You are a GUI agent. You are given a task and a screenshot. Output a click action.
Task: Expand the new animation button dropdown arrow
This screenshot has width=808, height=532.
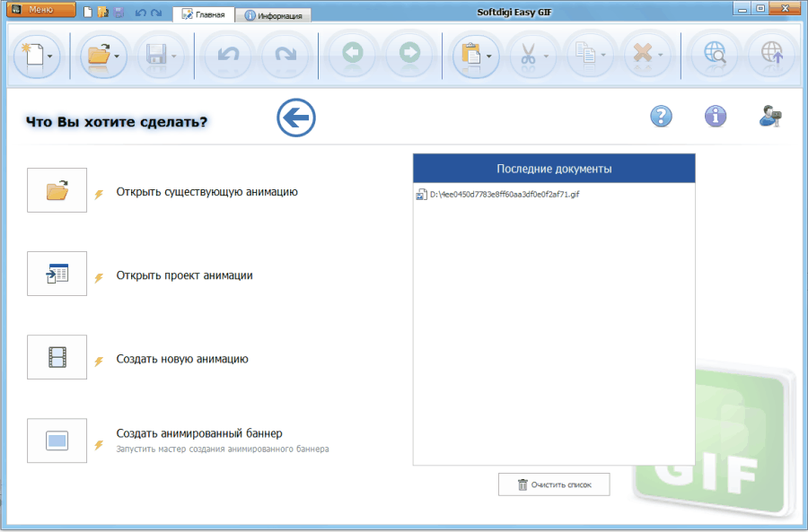click(50, 57)
